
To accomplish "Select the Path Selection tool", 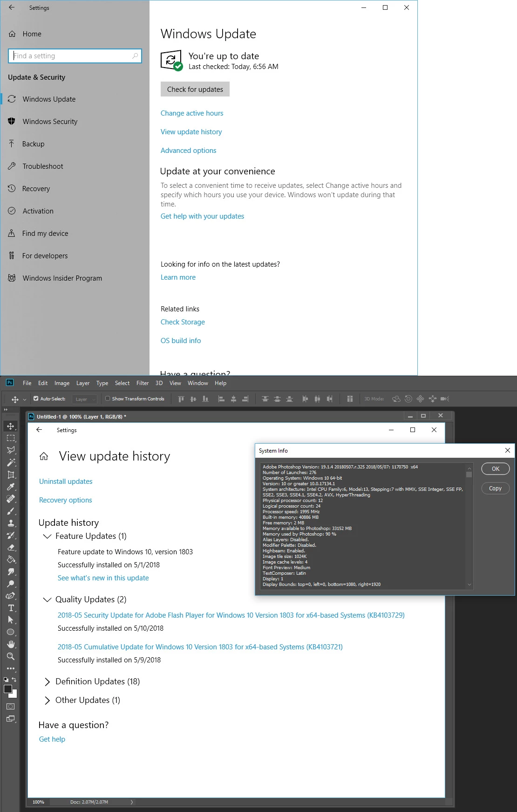I will click(11, 620).
